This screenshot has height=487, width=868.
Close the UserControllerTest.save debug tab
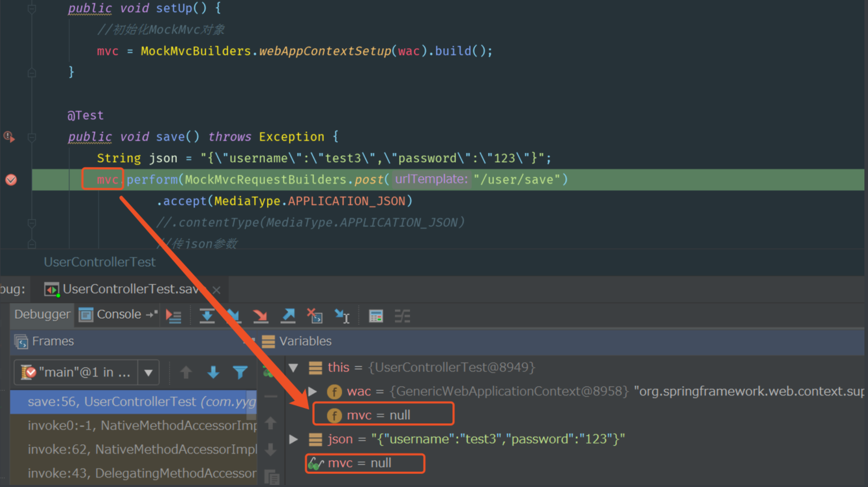click(x=216, y=290)
